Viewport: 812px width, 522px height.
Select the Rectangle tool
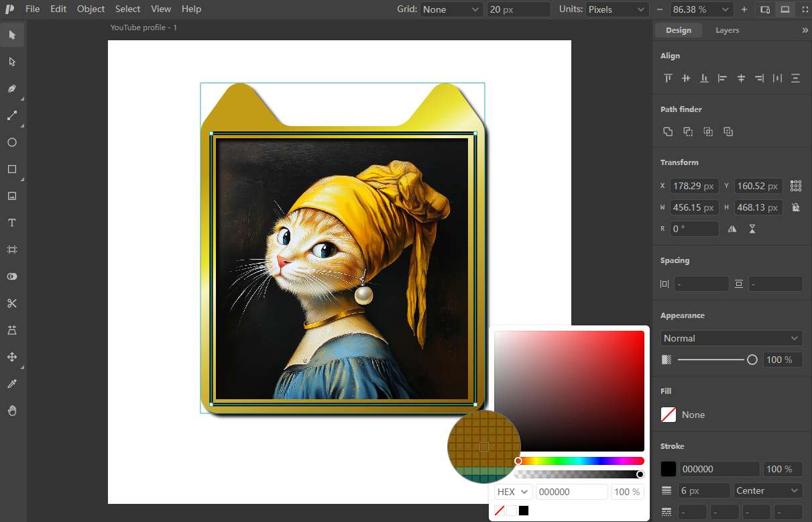pyautogui.click(x=12, y=169)
